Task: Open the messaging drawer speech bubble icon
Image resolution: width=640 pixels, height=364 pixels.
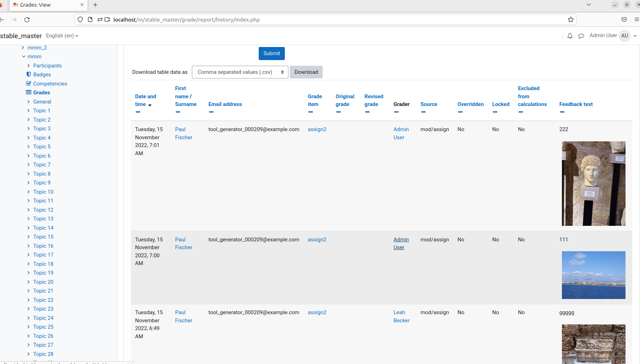Action: tap(581, 36)
